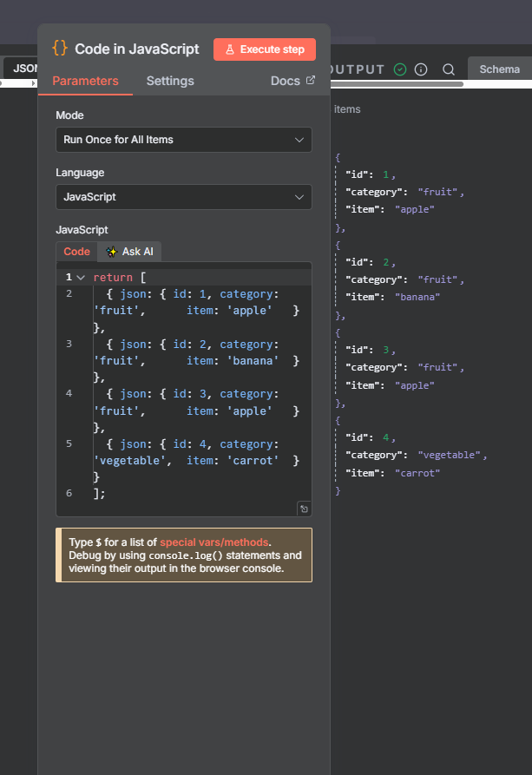Collapse the code fold arrow on line 1
The height and width of the screenshot is (775, 532).
click(81, 278)
